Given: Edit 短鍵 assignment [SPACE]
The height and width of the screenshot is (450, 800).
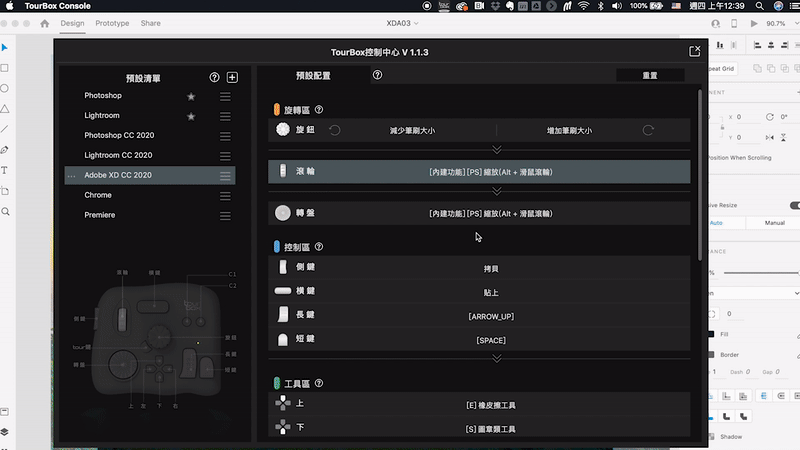Looking at the screenshot, I should (x=491, y=340).
